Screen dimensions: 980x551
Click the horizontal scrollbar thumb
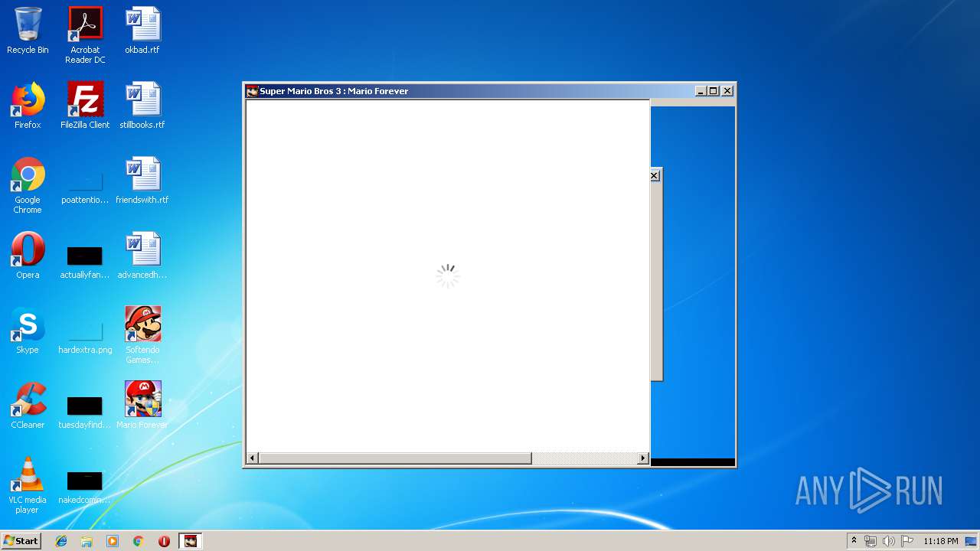394,458
